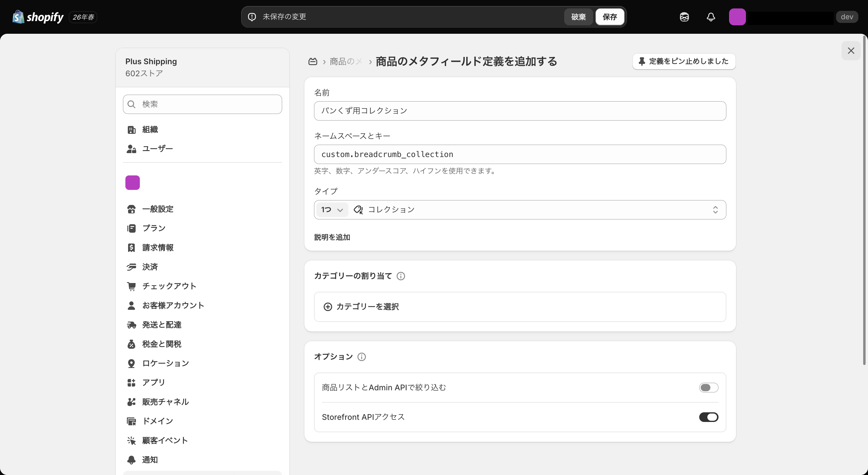The image size is (868, 475).
Task: Open プラン settings page
Action: [x=202, y=228]
